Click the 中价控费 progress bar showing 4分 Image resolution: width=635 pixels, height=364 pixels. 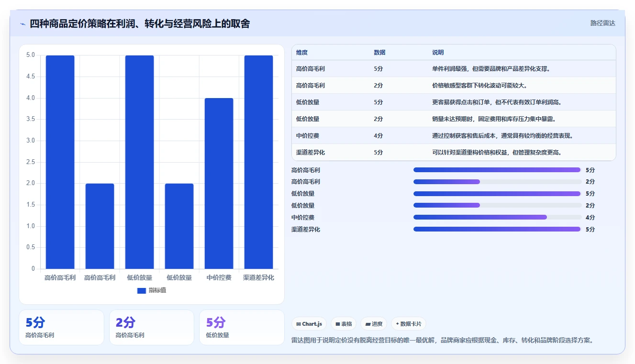point(497,217)
